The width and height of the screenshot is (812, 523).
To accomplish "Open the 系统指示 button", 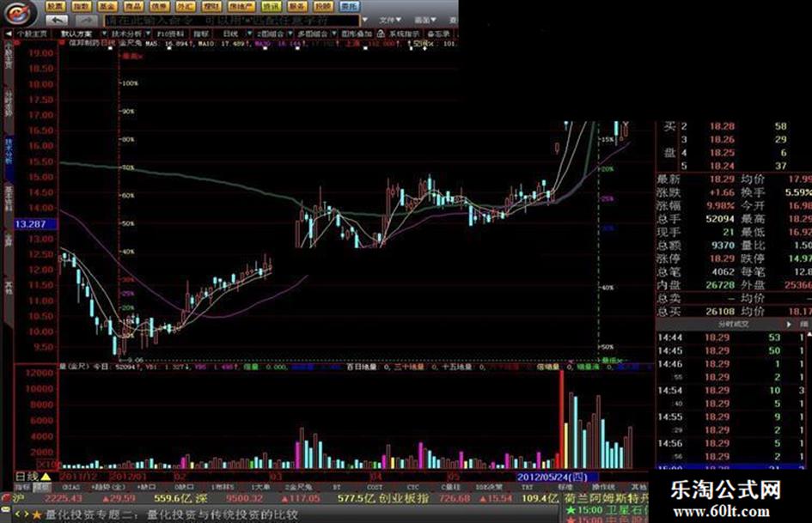I will [404, 33].
